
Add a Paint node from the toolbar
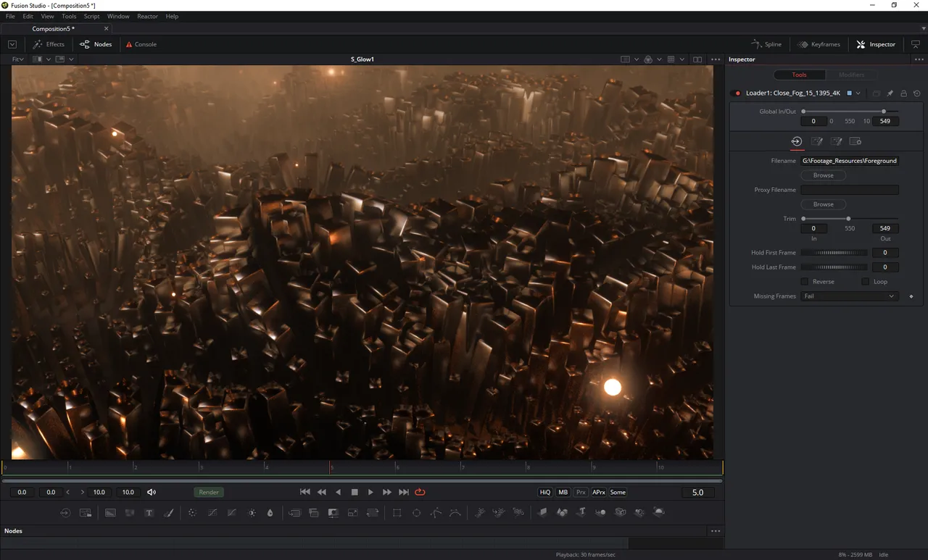point(169,512)
